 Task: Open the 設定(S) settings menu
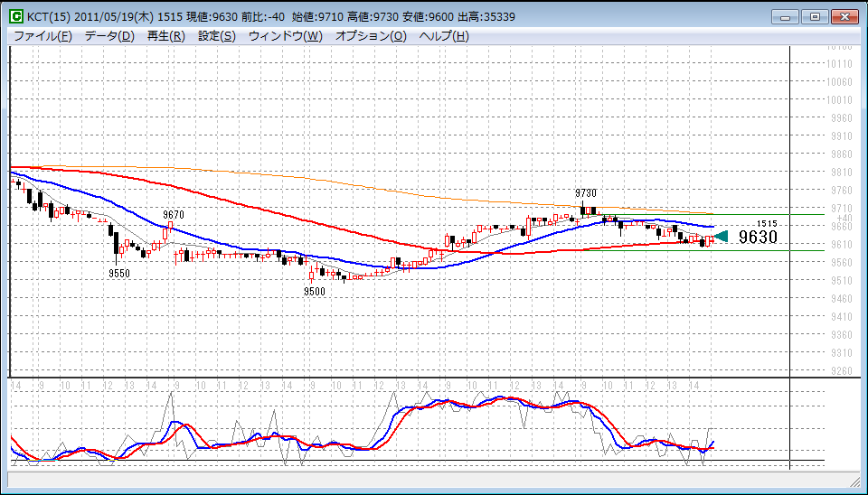(x=217, y=36)
